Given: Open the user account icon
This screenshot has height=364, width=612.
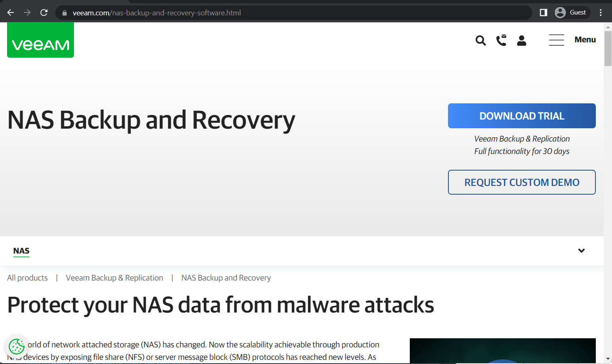Looking at the screenshot, I should 521,40.
